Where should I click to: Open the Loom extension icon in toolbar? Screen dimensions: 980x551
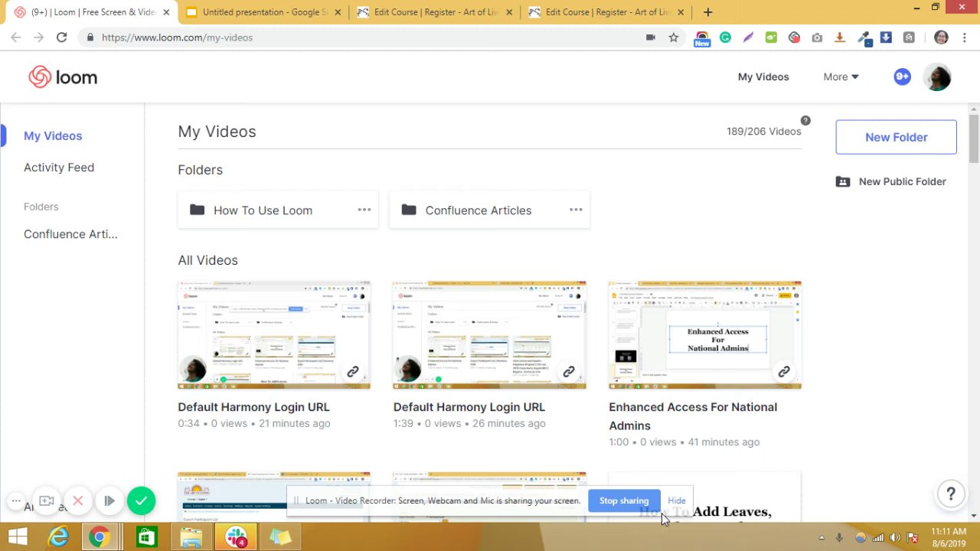click(x=794, y=37)
